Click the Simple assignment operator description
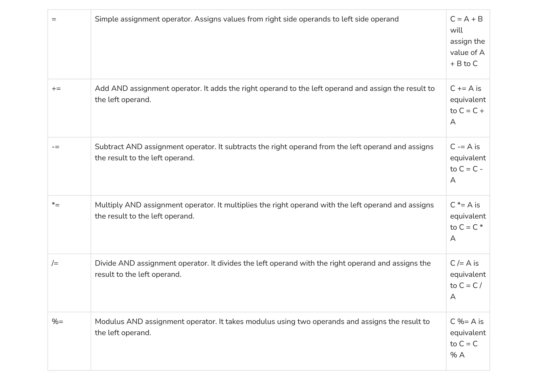Image resolution: width=555 pixels, height=392 pixels. tap(246, 19)
